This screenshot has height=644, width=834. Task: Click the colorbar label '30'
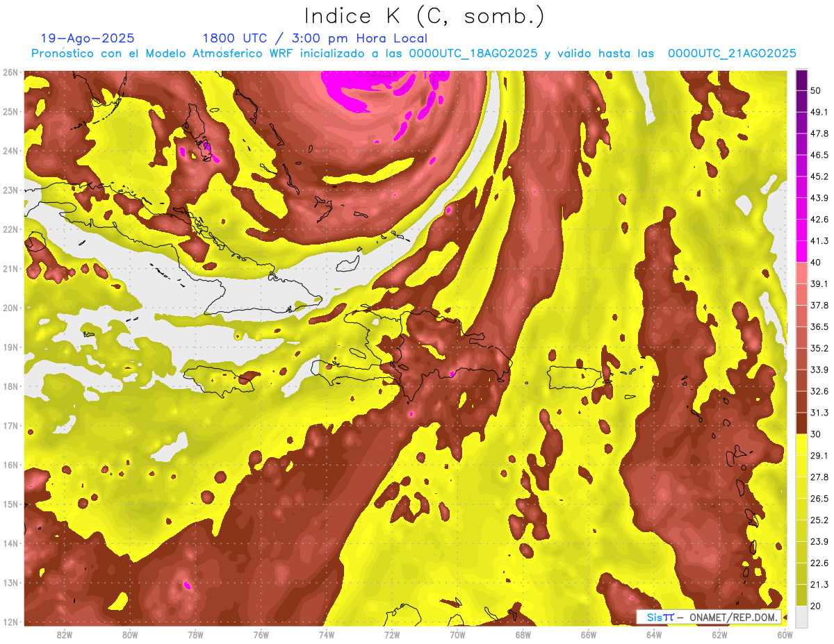click(x=817, y=434)
